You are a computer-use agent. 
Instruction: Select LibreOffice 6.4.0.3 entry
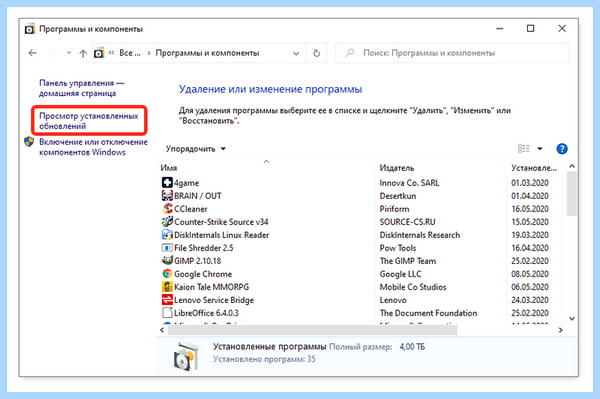206,313
